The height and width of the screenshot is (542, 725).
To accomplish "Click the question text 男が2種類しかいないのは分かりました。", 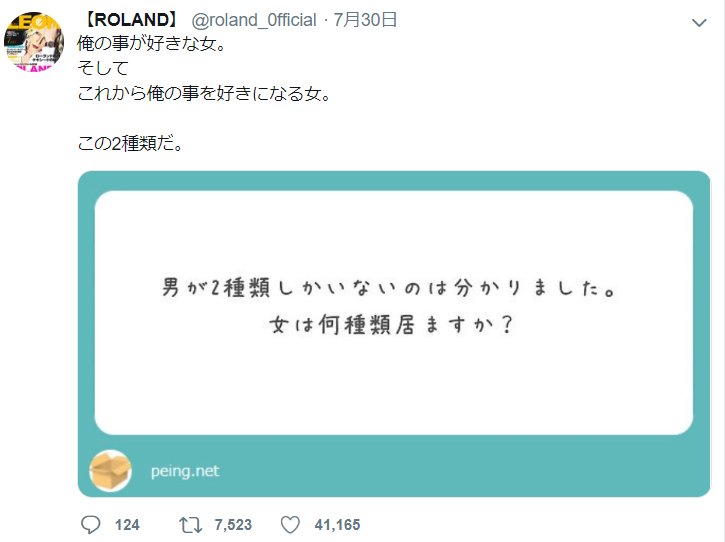I will [389, 288].
